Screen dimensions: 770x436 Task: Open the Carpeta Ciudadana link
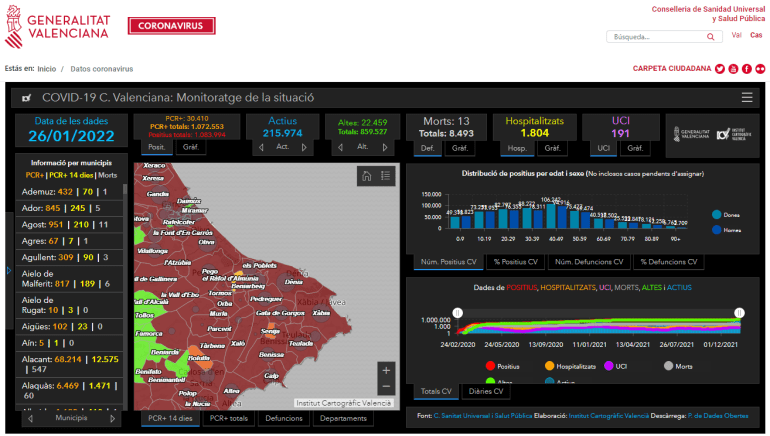pyautogui.click(x=671, y=69)
